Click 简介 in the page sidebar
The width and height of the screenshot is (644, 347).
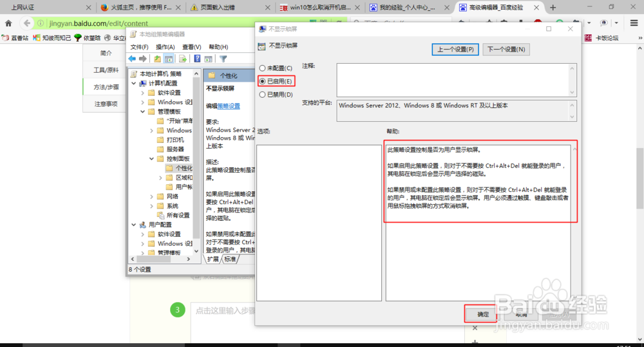coord(106,53)
